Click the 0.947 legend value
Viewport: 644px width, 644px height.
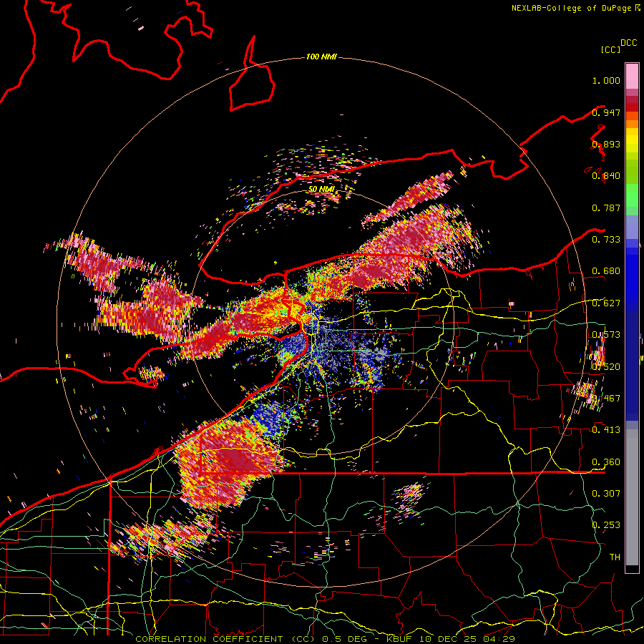click(606, 112)
